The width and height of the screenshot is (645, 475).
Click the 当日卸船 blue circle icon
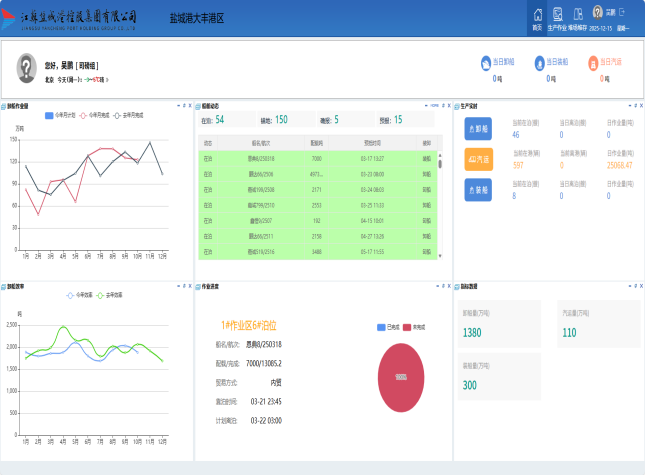pyautogui.click(x=486, y=64)
